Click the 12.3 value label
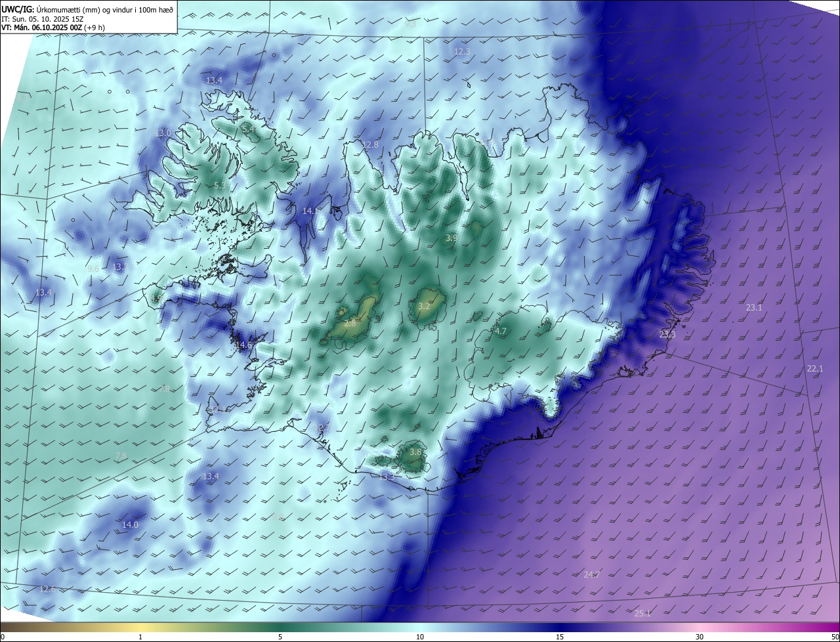The height and width of the screenshot is (642, 840). tap(462, 51)
